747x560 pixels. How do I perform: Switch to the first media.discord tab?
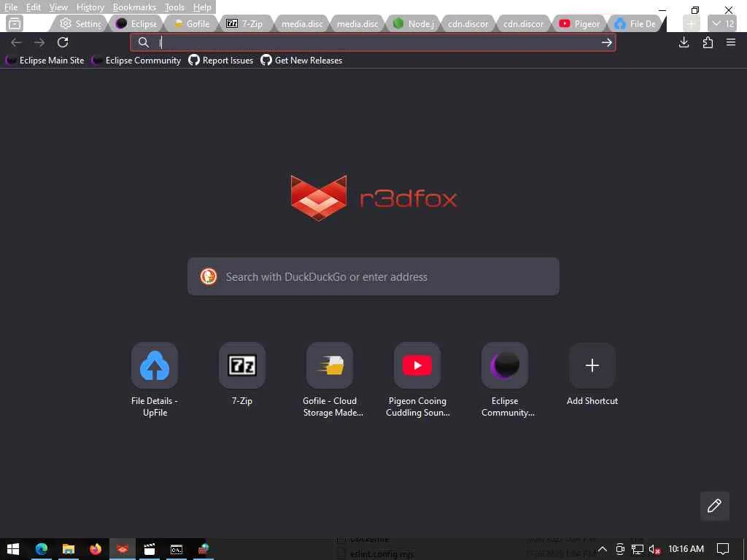pyautogui.click(x=302, y=23)
